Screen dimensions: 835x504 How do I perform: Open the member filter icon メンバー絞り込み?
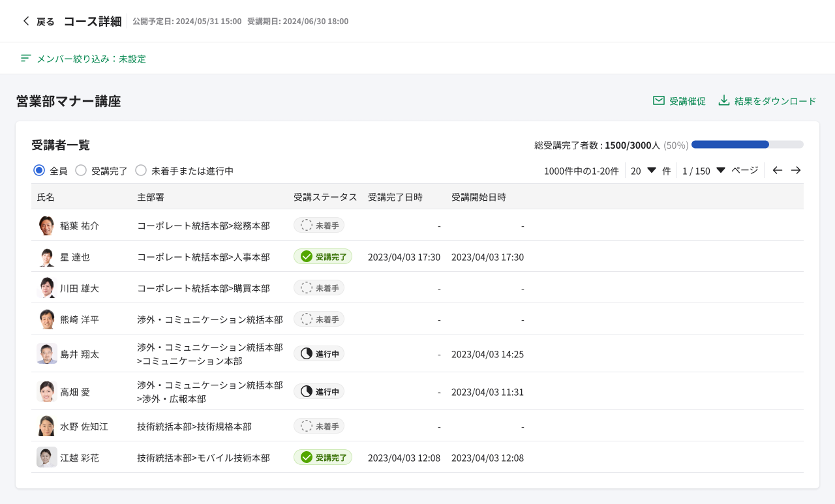(26, 58)
